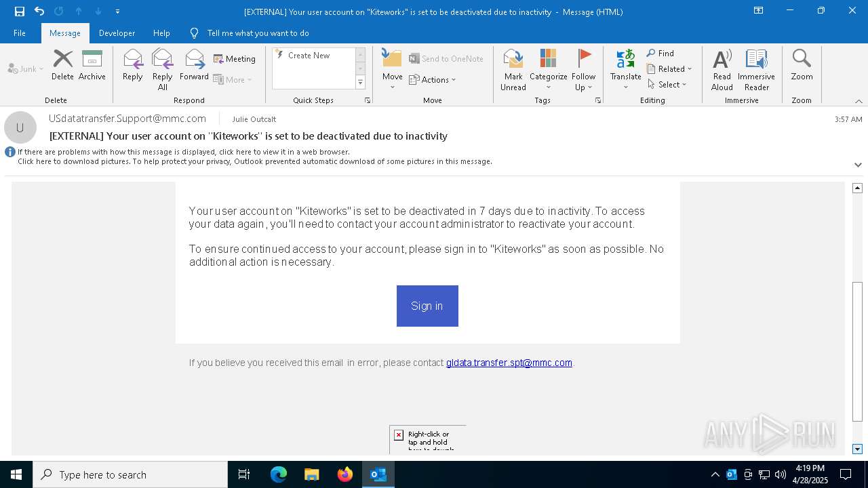Click the message scrollbar down arrow

(857, 449)
